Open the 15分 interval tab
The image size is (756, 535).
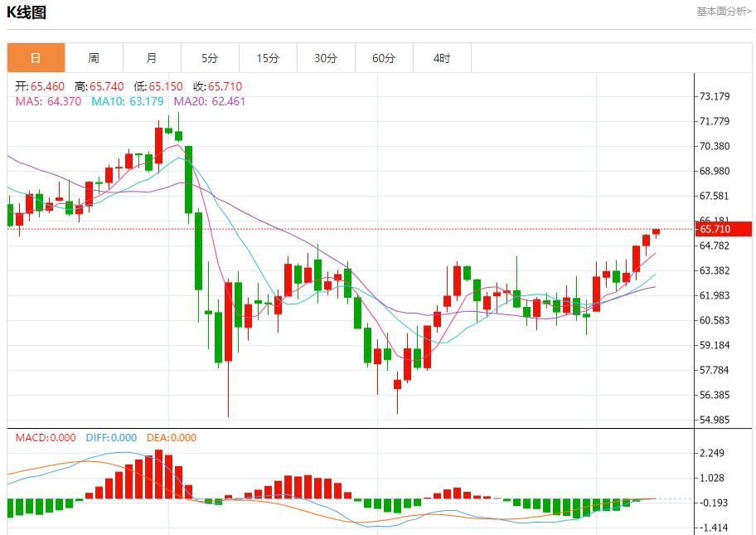268,58
